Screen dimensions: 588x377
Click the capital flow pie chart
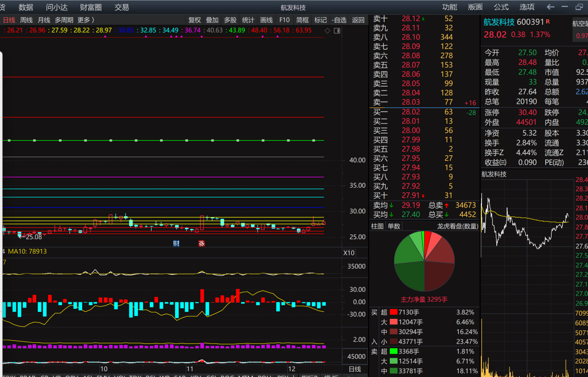(x=424, y=261)
